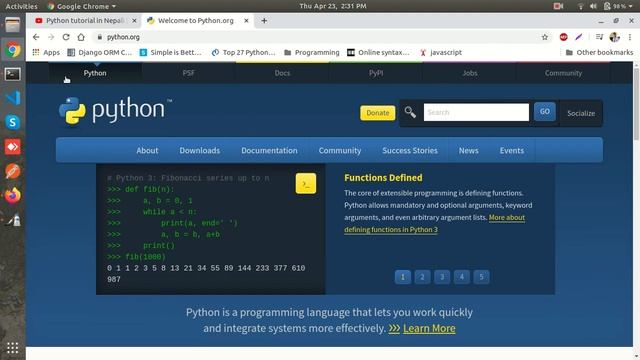Show slide 2 of code carousel
Screen dimensions: 640x360
tap(422, 277)
